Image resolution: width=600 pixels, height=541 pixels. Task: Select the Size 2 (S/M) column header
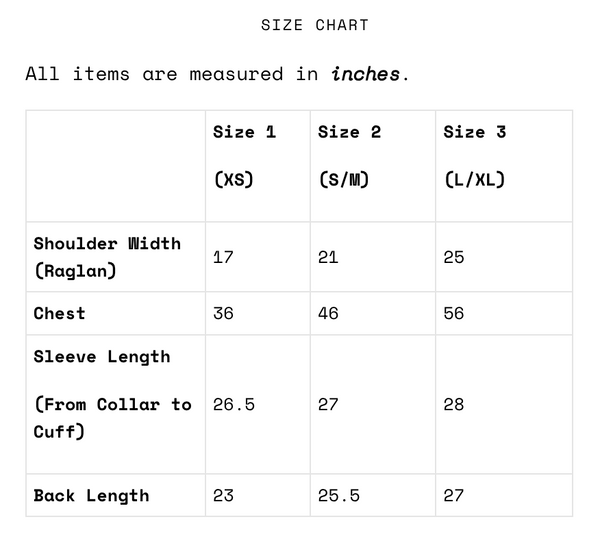point(350,156)
